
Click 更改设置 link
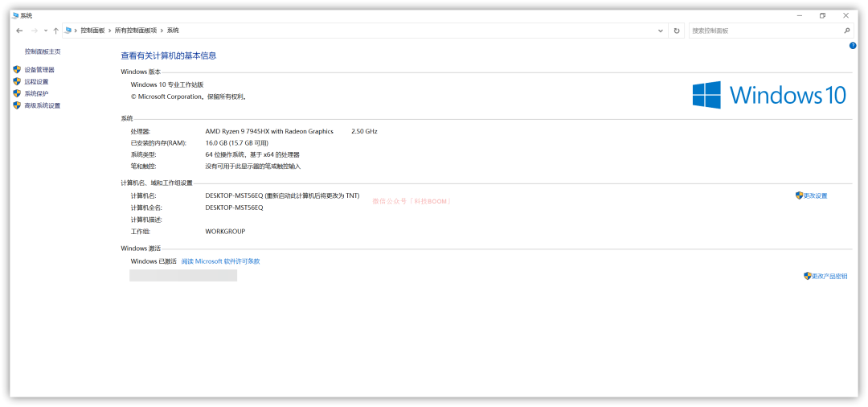point(815,196)
